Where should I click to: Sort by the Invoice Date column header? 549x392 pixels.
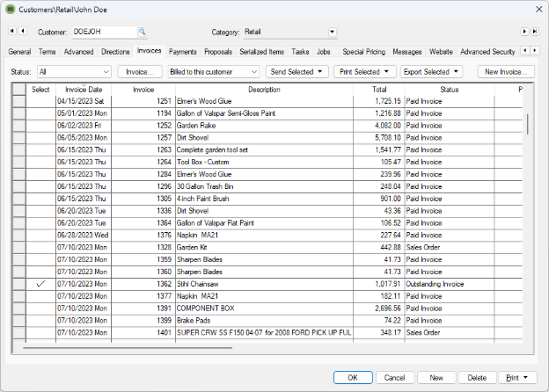click(x=84, y=90)
